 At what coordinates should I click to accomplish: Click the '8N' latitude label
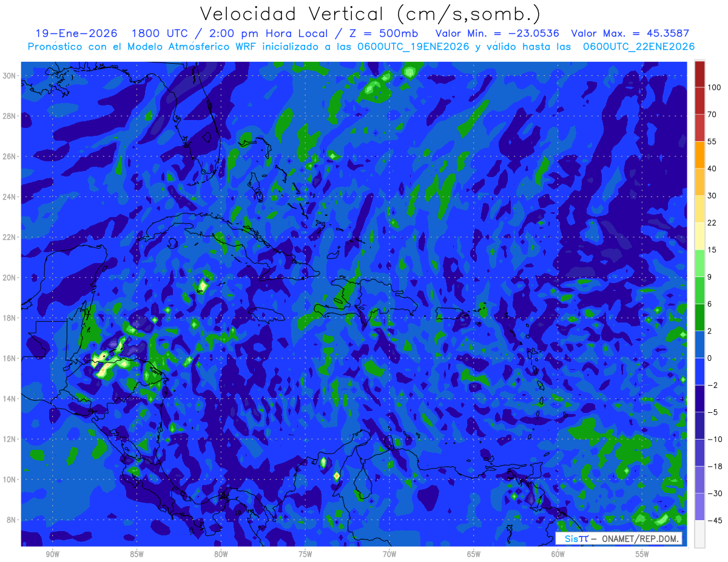click(x=12, y=520)
